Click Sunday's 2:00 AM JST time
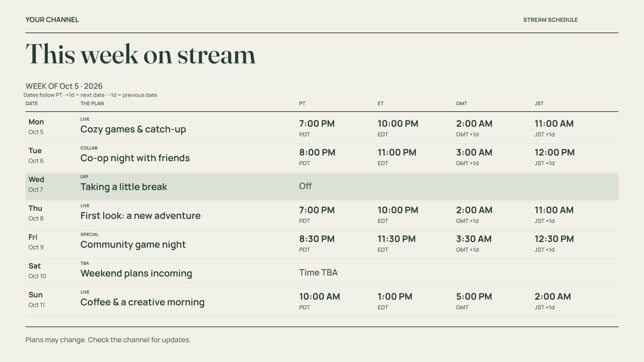Image resolution: width=644 pixels, height=362 pixels. tap(553, 296)
